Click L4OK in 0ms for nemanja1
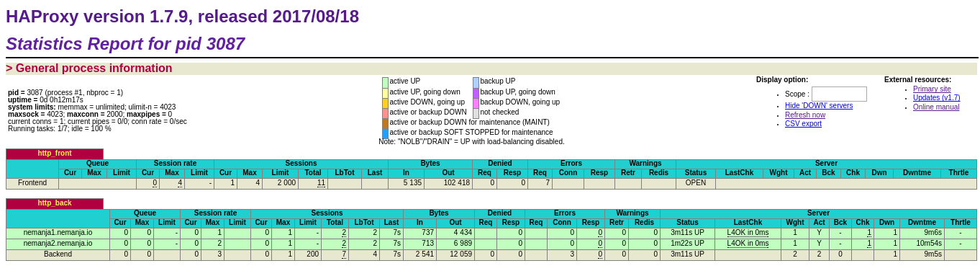 pos(748,233)
